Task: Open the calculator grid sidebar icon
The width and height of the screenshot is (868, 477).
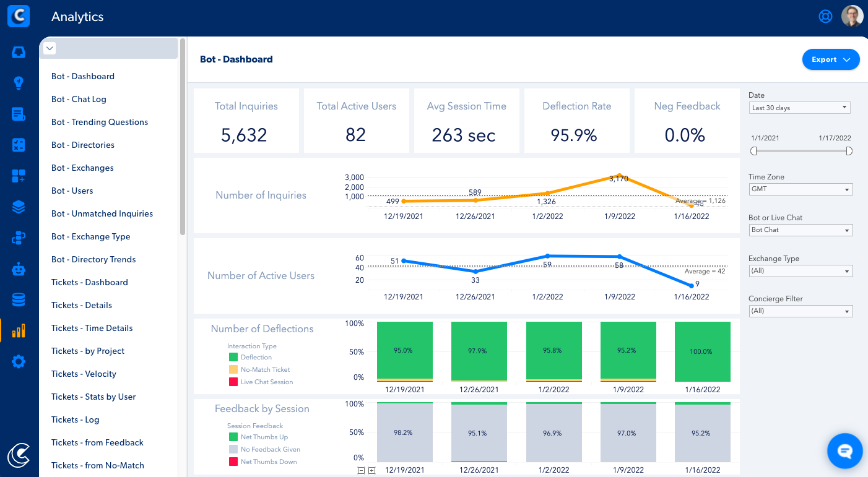Action: point(19,145)
